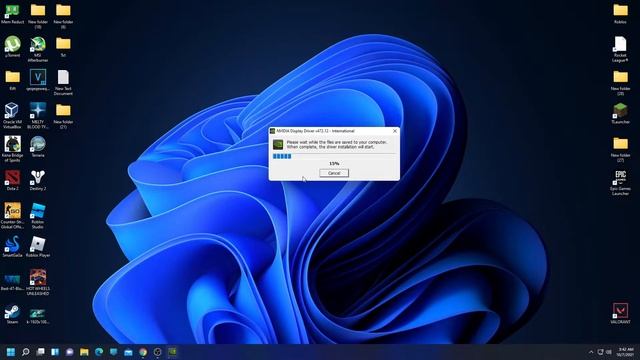
Task: Select the Rocket League desktop file
Action: pyautogui.click(x=620, y=49)
